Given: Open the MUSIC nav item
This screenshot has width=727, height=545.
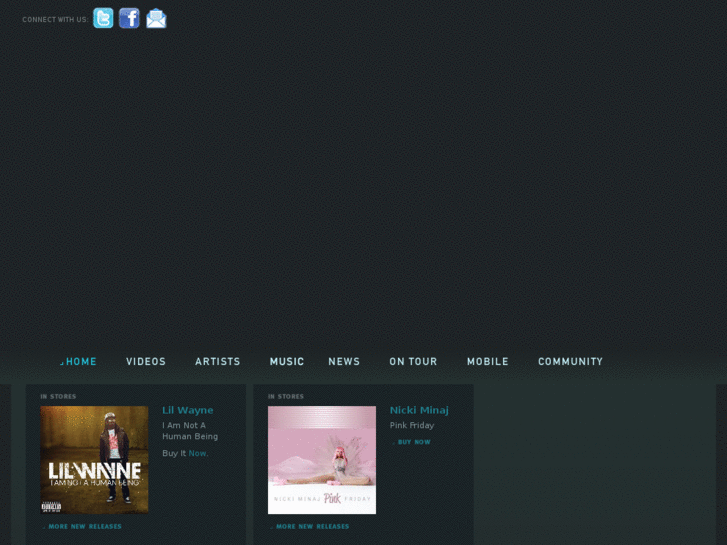Looking at the screenshot, I should pos(287,361).
